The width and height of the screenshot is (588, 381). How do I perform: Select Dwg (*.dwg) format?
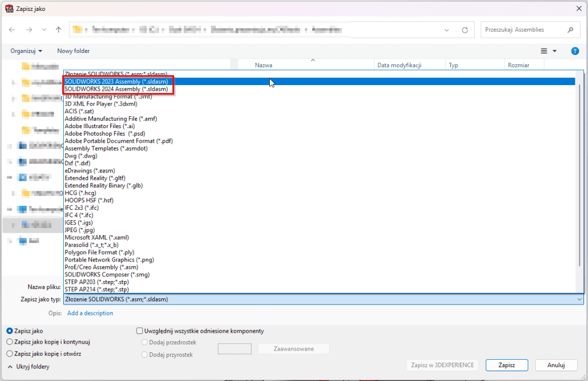[x=319, y=156]
